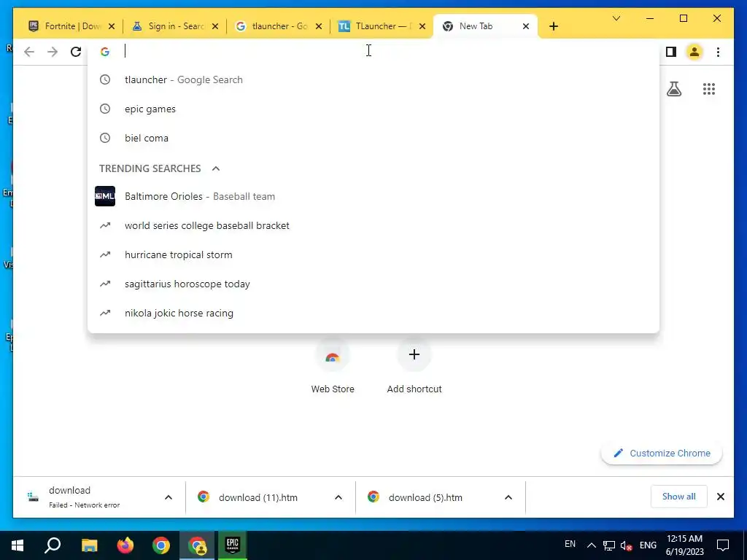
Task: Open the clock and date flyout
Action: tap(684, 545)
